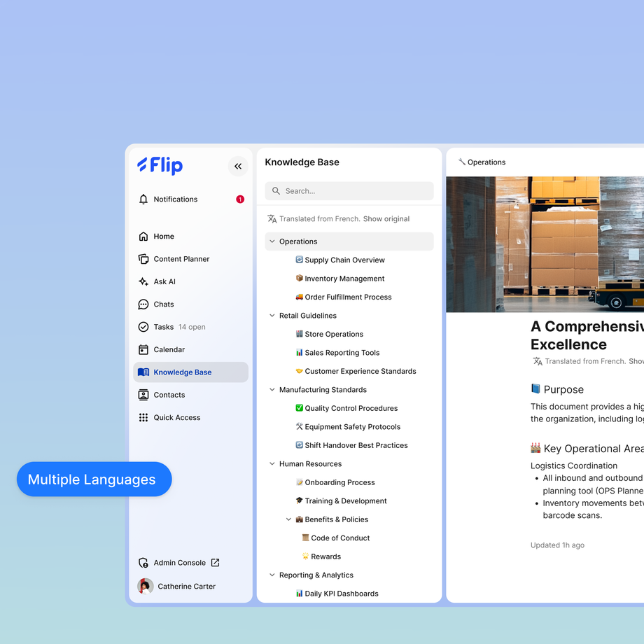Click the Content Planner icon
Screen dimensions: 644x644
[x=143, y=259]
